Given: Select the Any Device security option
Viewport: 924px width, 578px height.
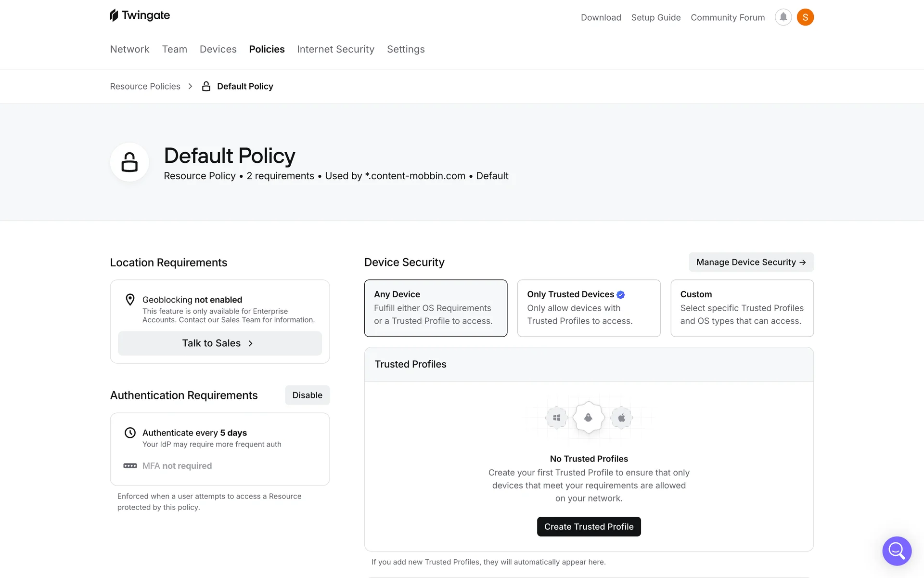Looking at the screenshot, I should (436, 308).
